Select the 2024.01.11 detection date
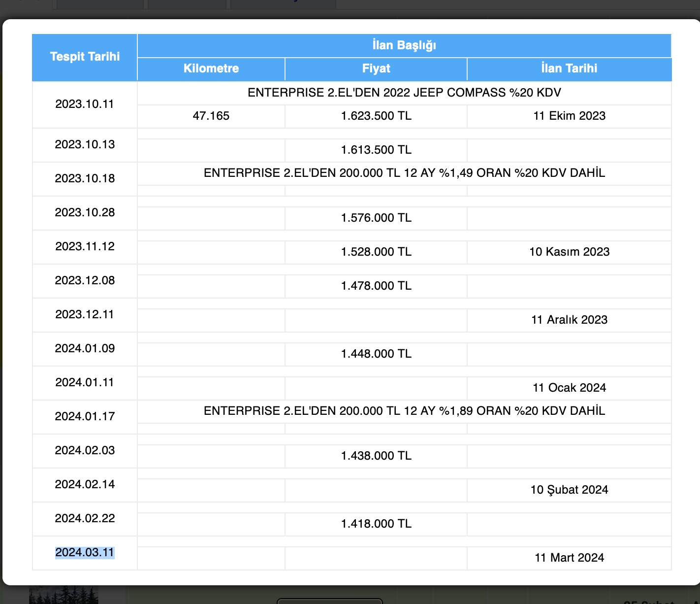The image size is (700, 604). click(85, 382)
